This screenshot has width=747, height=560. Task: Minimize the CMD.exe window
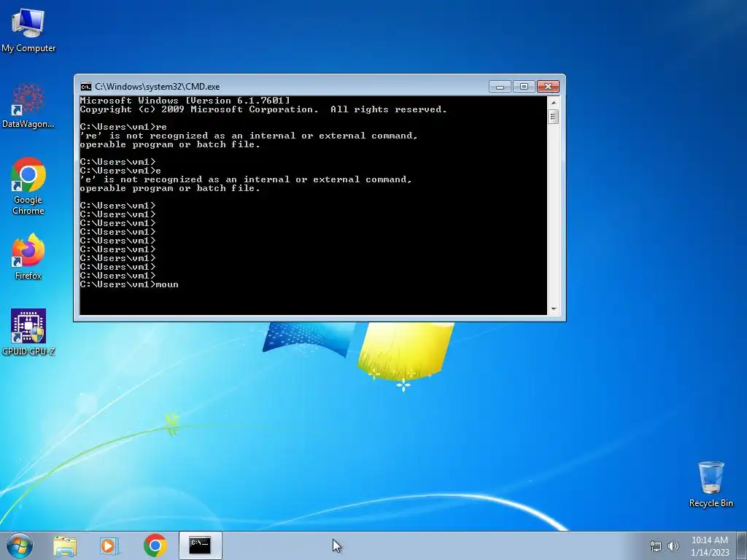tap(500, 87)
